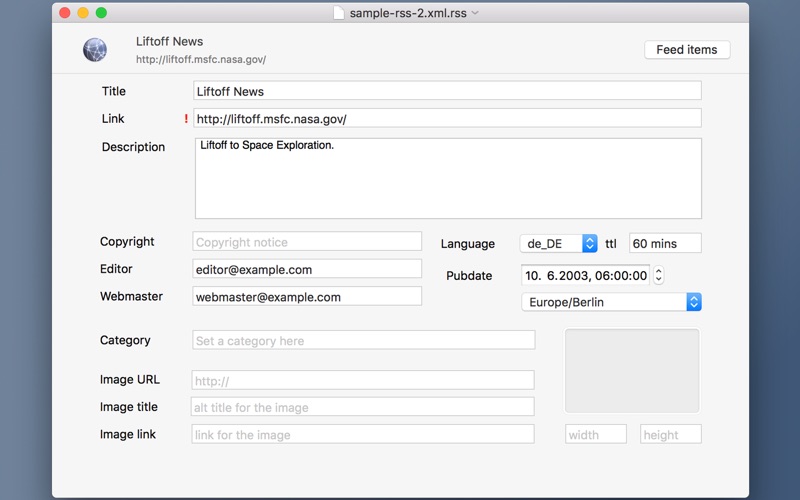Screen dimensions: 800x500
Task: Click the red exclamation warning beside Link
Action: tap(186, 119)
